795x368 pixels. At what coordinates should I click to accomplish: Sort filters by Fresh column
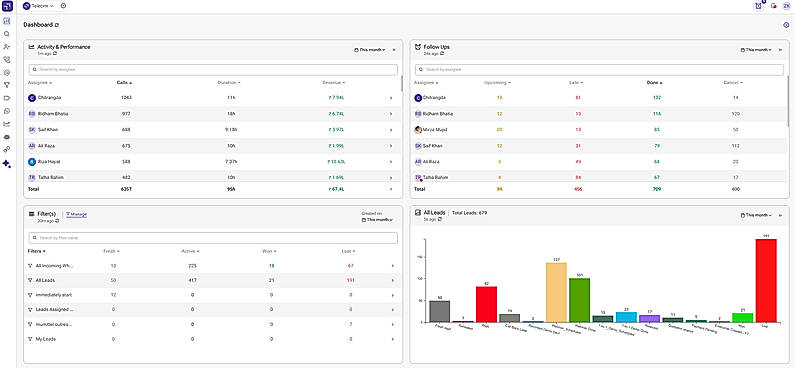[112, 251]
